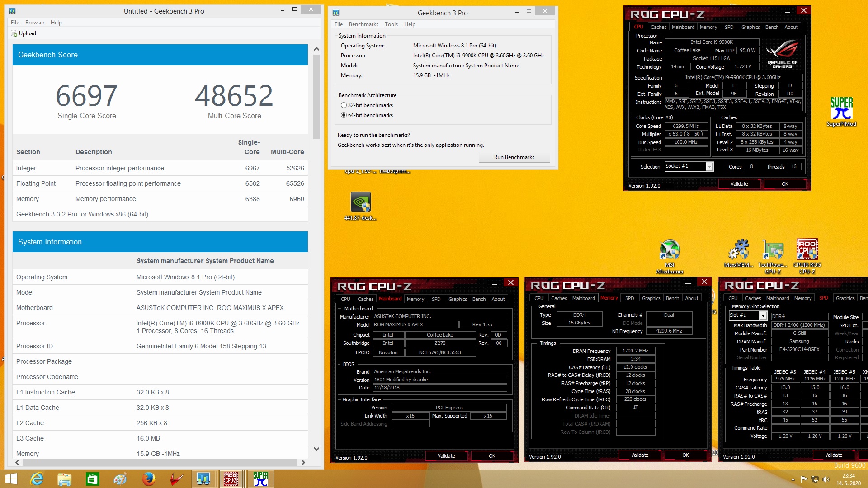Select the CPUID ROG CPU-Z desktop shortcut
The width and height of the screenshot is (868, 488).
coord(807,257)
